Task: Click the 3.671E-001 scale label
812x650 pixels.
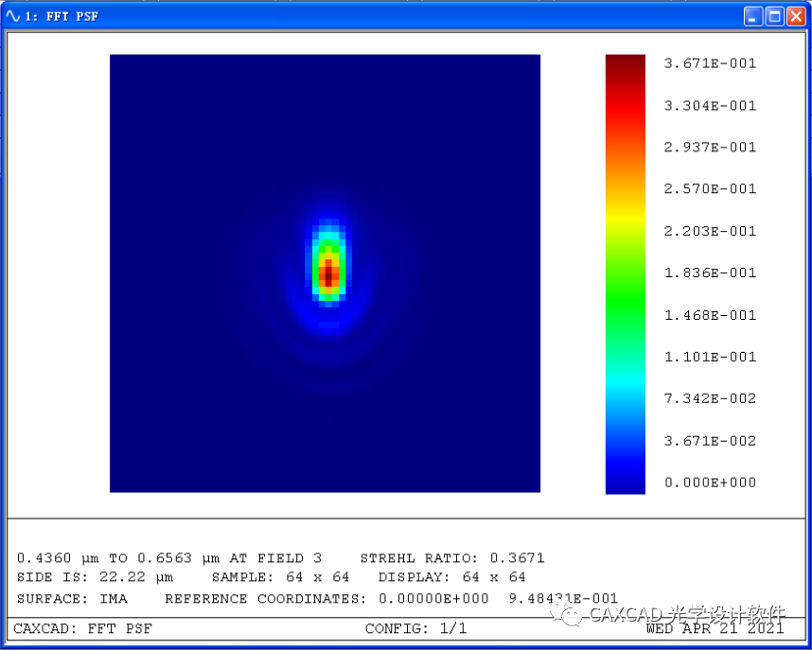Action: [710, 63]
